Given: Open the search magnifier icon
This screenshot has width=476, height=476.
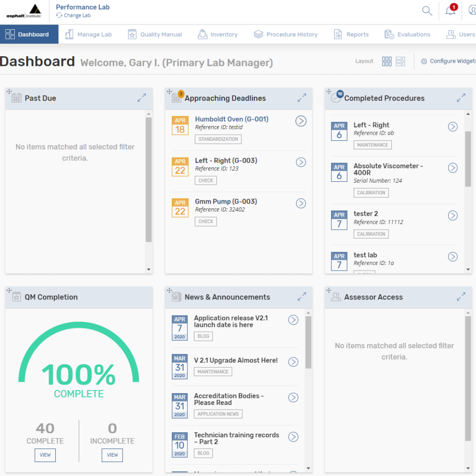Looking at the screenshot, I should click(427, 11).
